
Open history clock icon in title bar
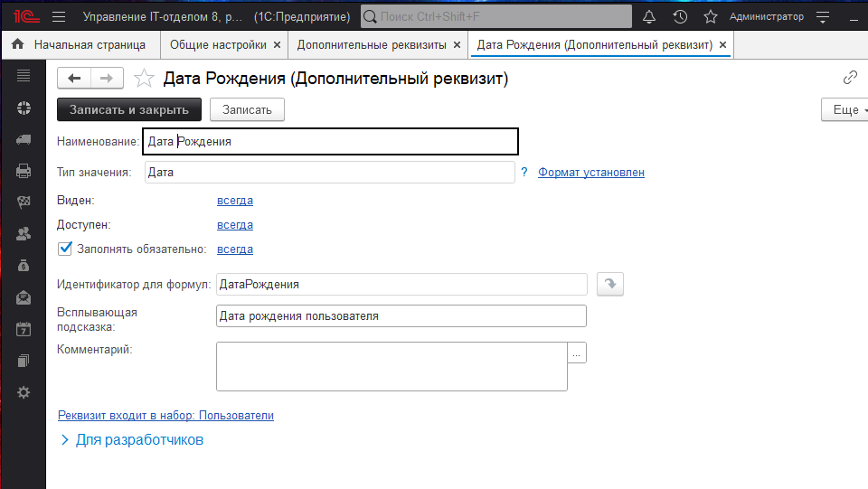click(680, 17)
